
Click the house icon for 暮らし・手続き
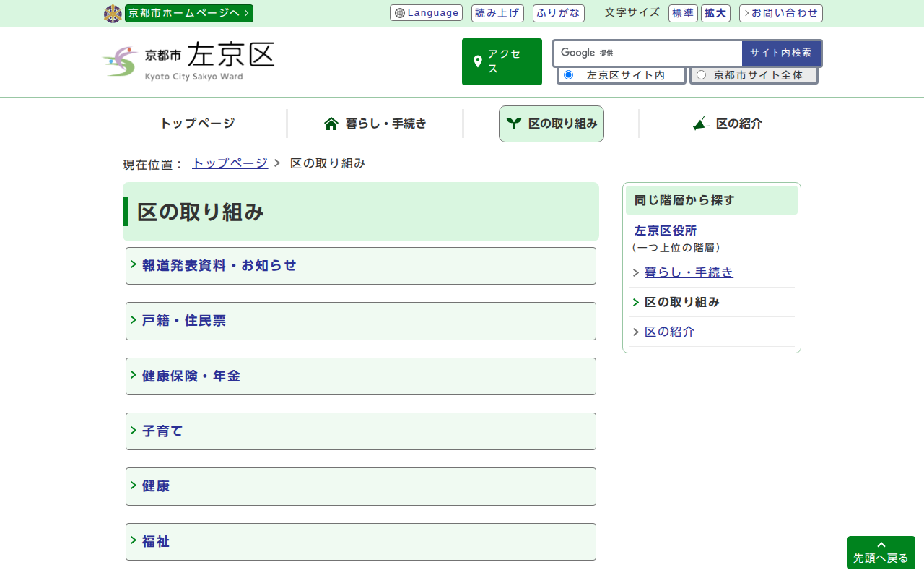pyautogui.click(x=331, y=124)
